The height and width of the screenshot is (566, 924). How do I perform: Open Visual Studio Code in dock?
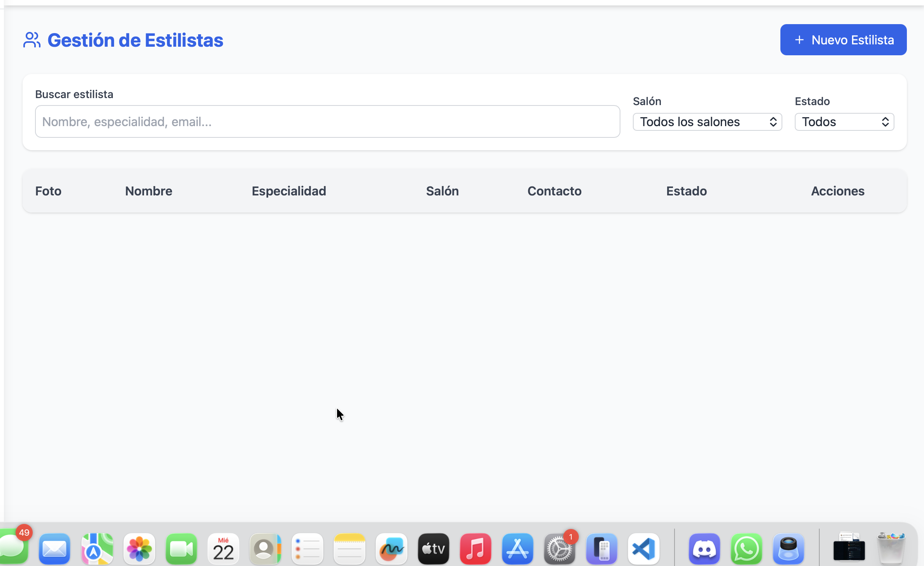tap(643, 549)
